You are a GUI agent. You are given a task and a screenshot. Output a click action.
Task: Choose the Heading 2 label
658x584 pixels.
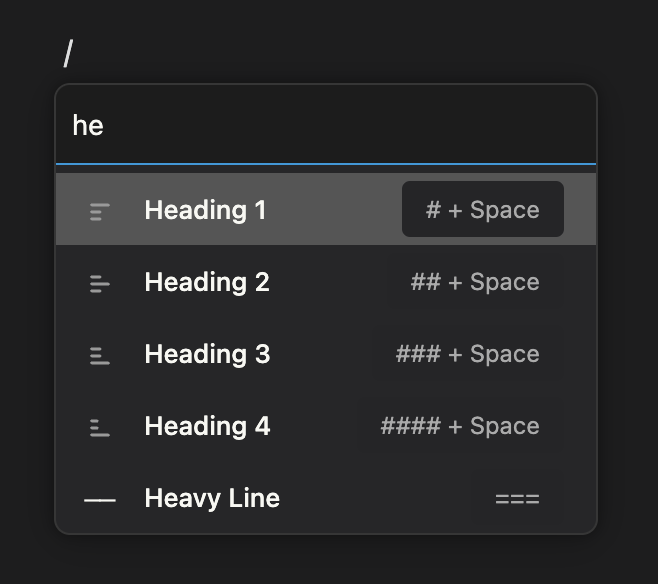tap(207, 282)
